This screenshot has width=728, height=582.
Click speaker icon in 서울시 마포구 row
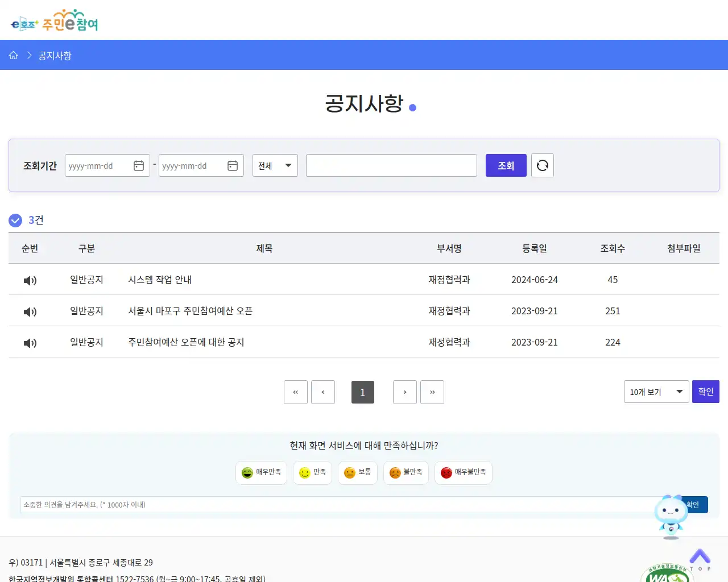pos(30,311)
